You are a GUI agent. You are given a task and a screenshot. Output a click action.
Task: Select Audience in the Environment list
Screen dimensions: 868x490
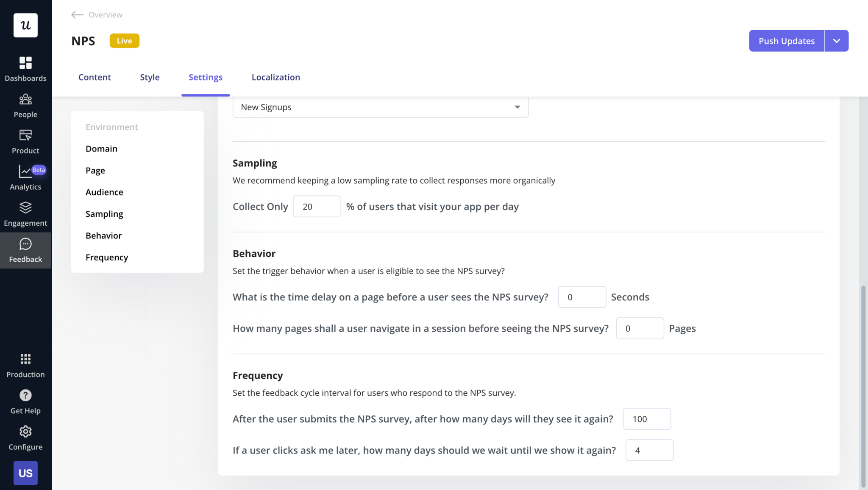(104, 192)
